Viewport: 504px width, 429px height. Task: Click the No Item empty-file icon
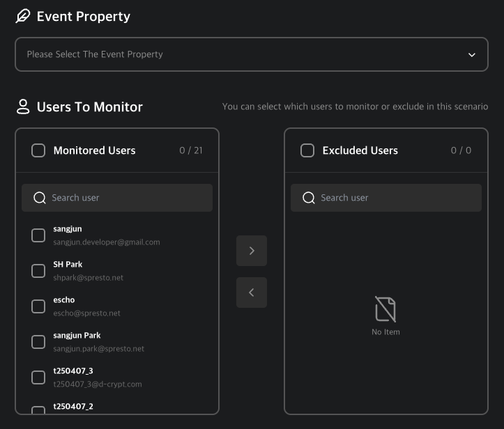point(385,309)
